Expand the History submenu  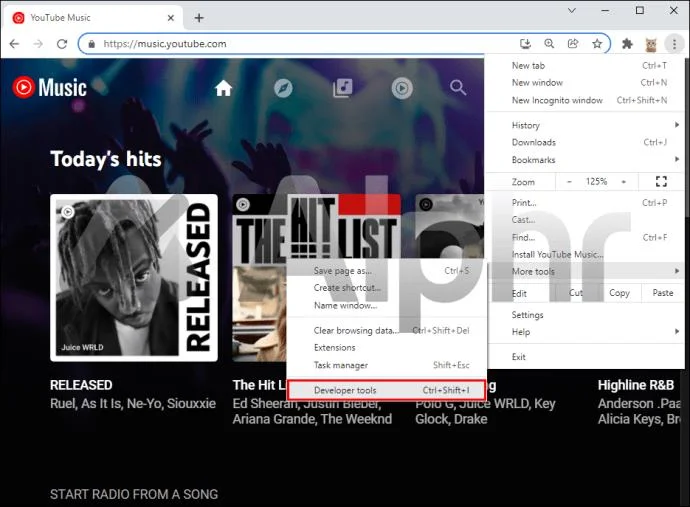[585, 125]
